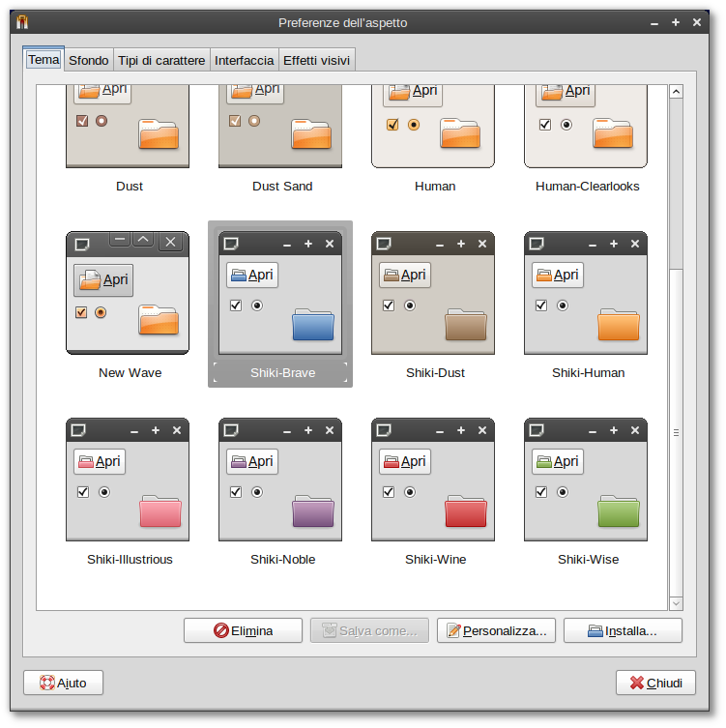The image size is (726, 728).
Task: Click the Shiki-Human orange folder icon
Action: pyautogui.click(x=619, y=325)
